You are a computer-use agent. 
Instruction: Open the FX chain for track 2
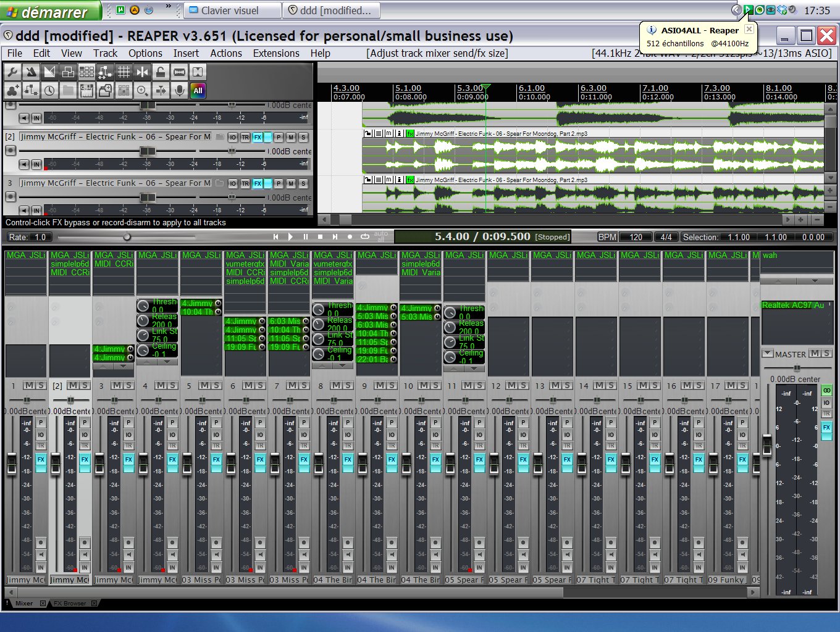coord(258,137)
